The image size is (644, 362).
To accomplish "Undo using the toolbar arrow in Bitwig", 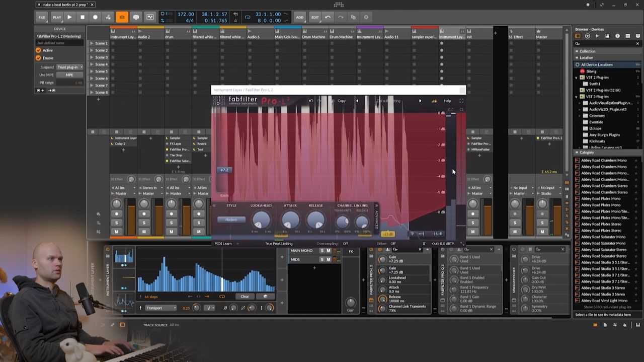I will pyautogui.click(x=328, y=17).
